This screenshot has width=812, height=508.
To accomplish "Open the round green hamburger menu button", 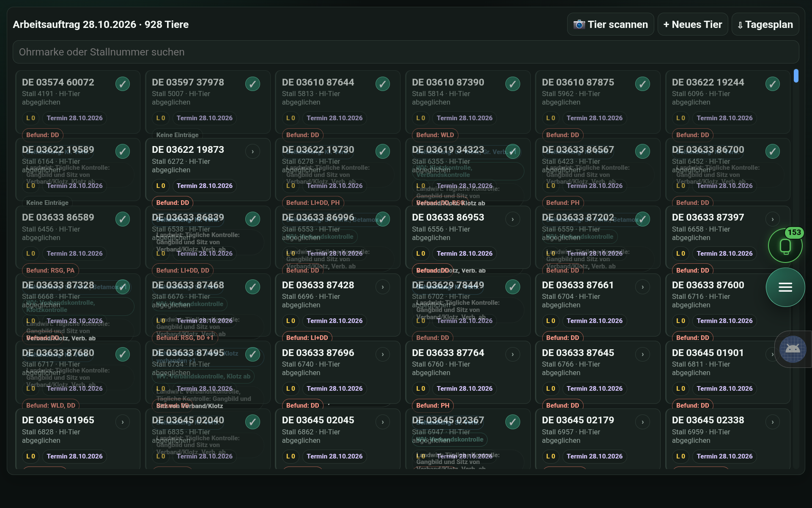I will [x=785, y=287].
